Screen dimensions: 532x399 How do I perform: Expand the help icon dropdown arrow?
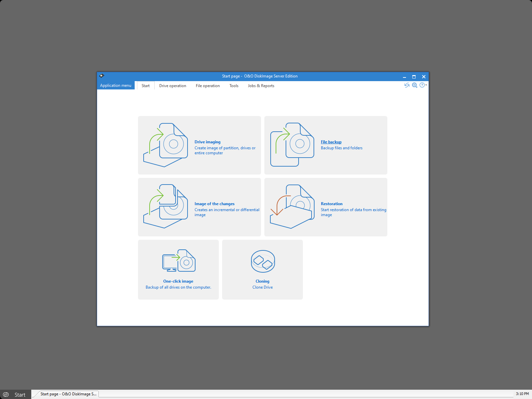tap(426, 86)
